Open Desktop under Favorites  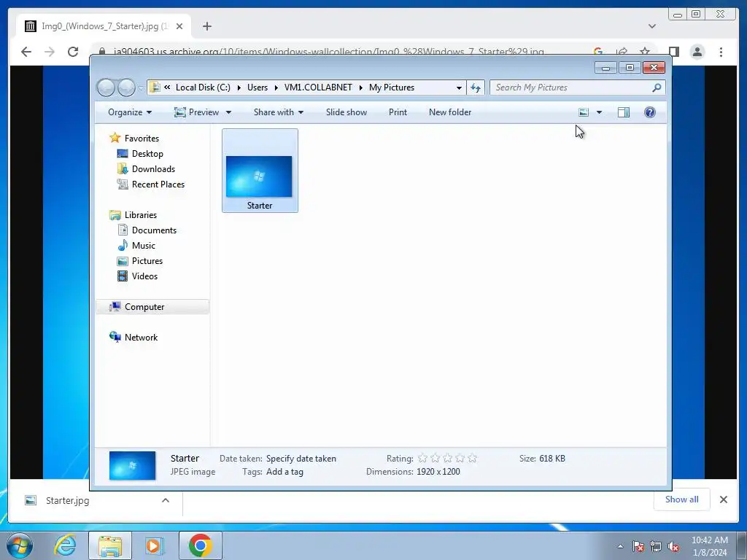[x=147, y=154]
